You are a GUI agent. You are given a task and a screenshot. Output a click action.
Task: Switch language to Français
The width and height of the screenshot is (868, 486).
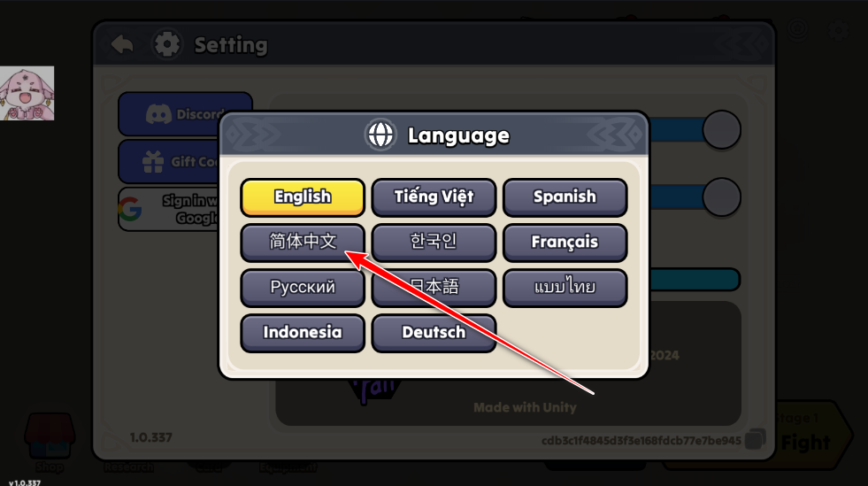pyautogui.click(x=565, y=243)
